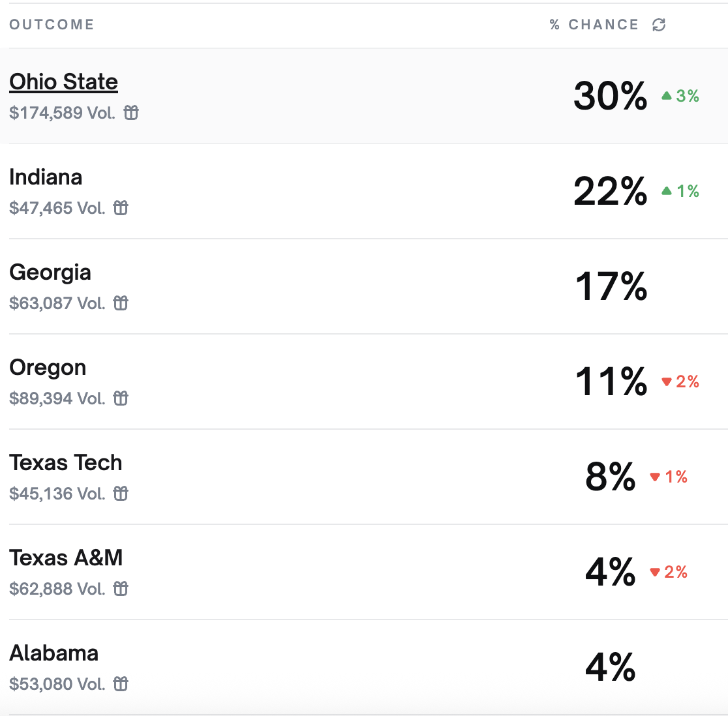
Task: Click the gift icon next to Texas A&M
Action: pyautogui.click(x=121, y=588)
